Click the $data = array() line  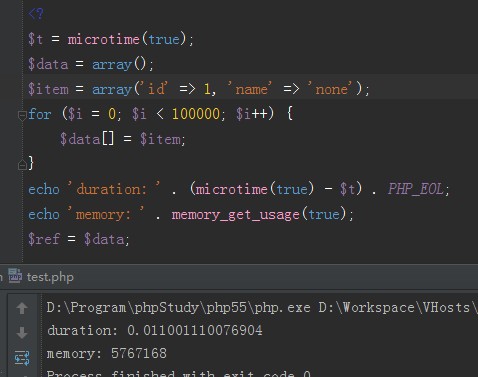pyautogui.click(x=91, y=64)
